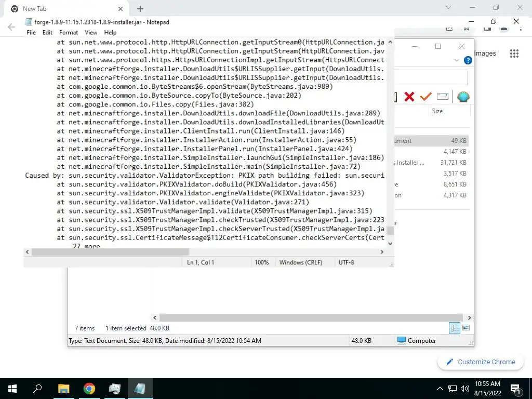Viewport: 532px width, 399px height.
Task: Open Google apps grid in Chrome
Action: [514, 54]
